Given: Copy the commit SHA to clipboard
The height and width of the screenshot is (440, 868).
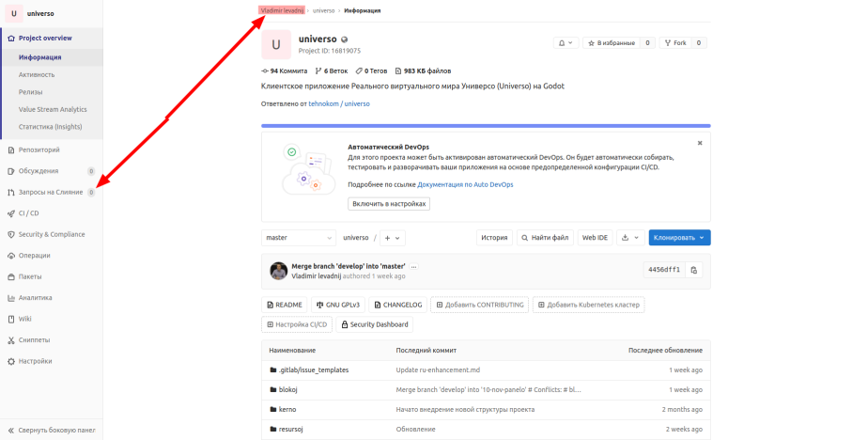Looking at the screenshot, I should point(693,270).
